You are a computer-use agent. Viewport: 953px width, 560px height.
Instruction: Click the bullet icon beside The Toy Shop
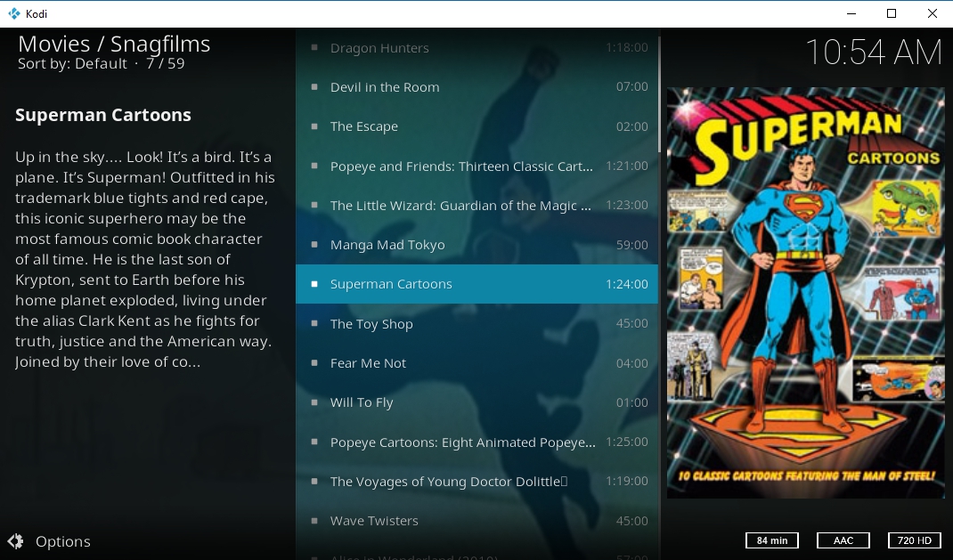click(x=314, y=323)
